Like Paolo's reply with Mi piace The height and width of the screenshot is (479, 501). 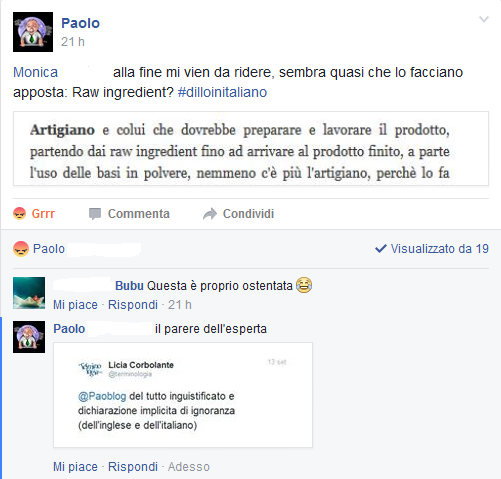[x=75, y=467]
